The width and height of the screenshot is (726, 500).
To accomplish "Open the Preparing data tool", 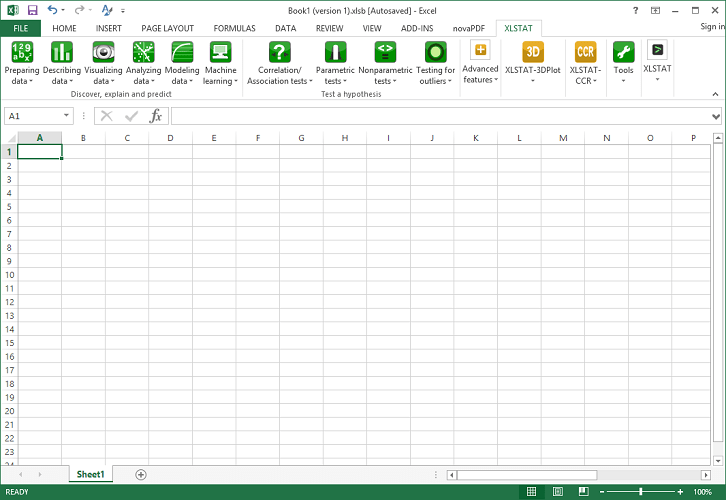I will point(22,62).
